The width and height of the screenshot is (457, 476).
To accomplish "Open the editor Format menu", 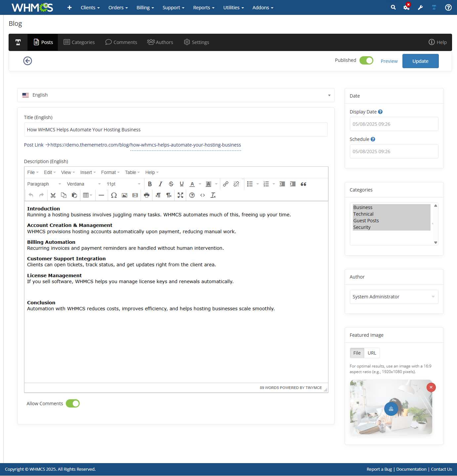I will (x=110, y=172).
